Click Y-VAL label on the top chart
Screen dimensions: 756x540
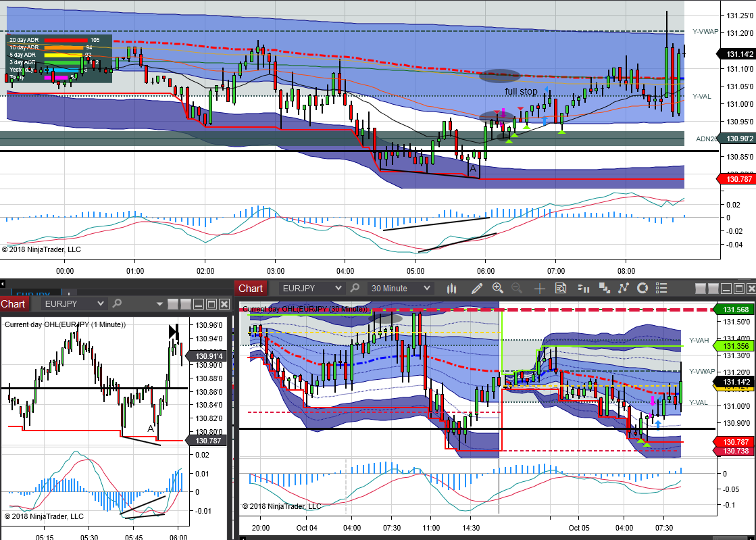(x=701, y=97)
